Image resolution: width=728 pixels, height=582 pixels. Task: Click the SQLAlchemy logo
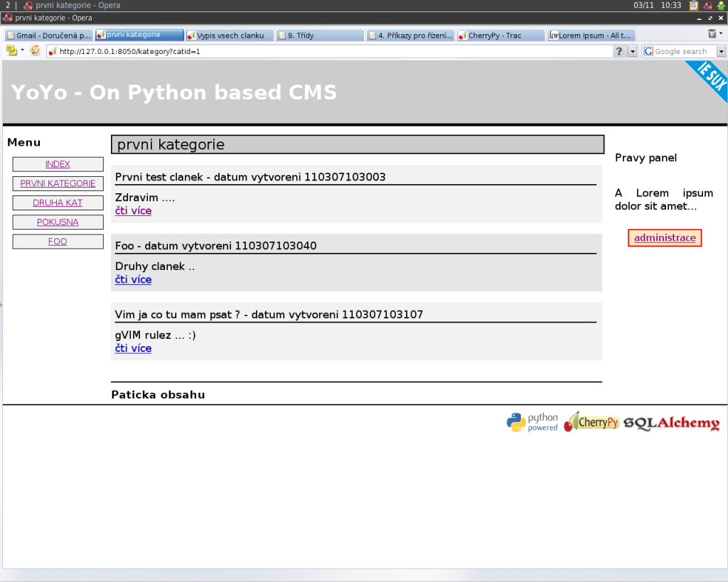pos(671,423)
